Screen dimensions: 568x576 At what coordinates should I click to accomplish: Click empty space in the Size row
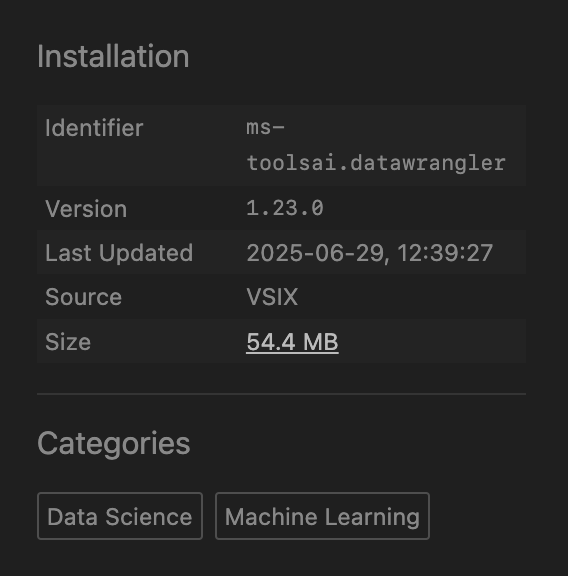pyautogui.click(x=432, y=342)
